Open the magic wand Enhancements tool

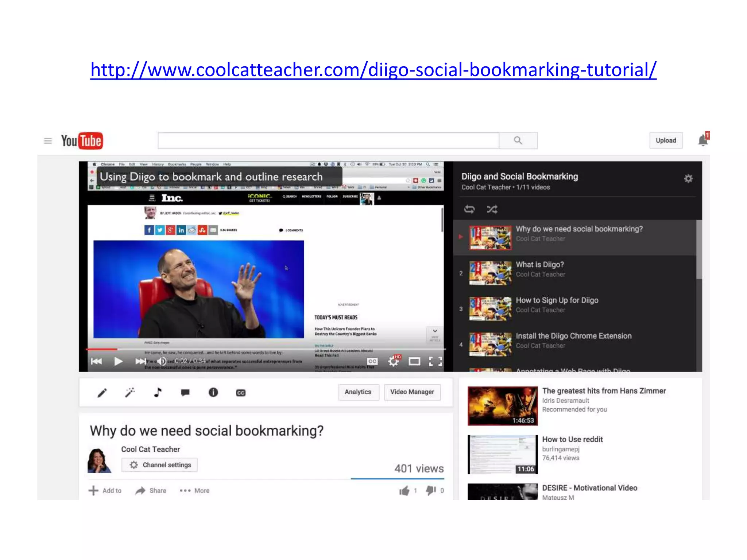click(130, 392)
